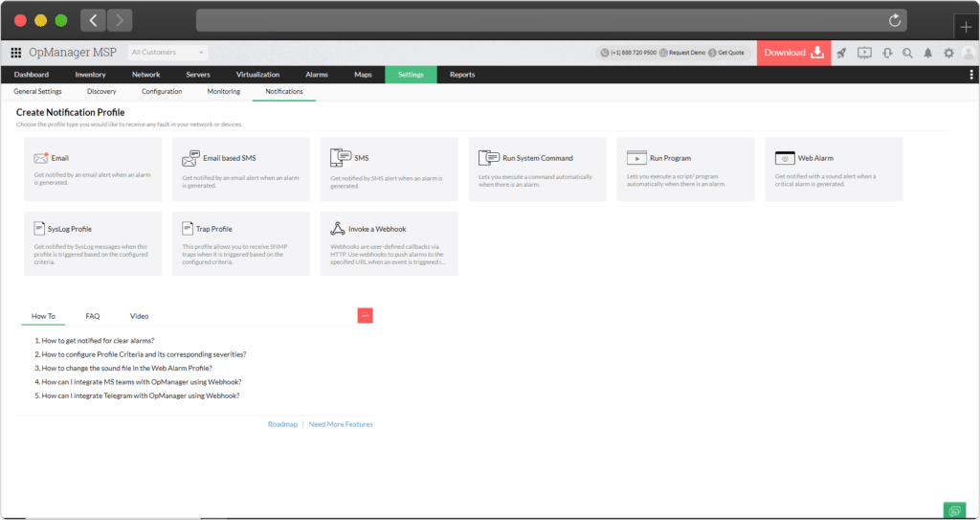
Task: Click the 'Create Notification Profile' heading
Action: pos(71,113)
